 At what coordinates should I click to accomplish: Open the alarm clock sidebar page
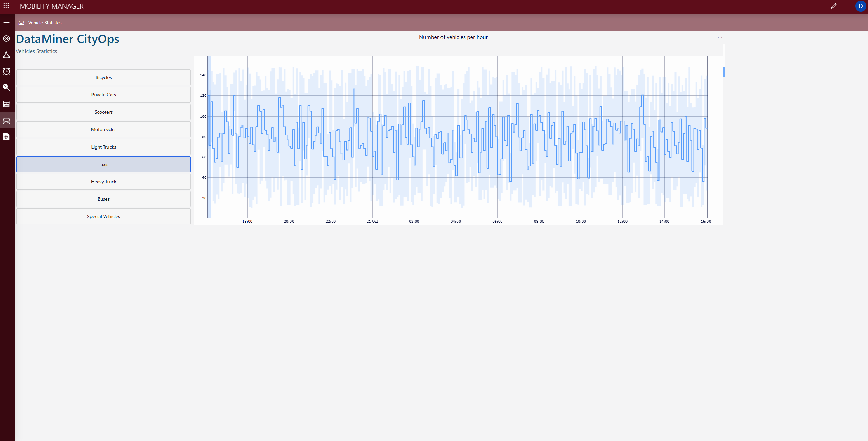pyautogui.click(x=6, y=71)
